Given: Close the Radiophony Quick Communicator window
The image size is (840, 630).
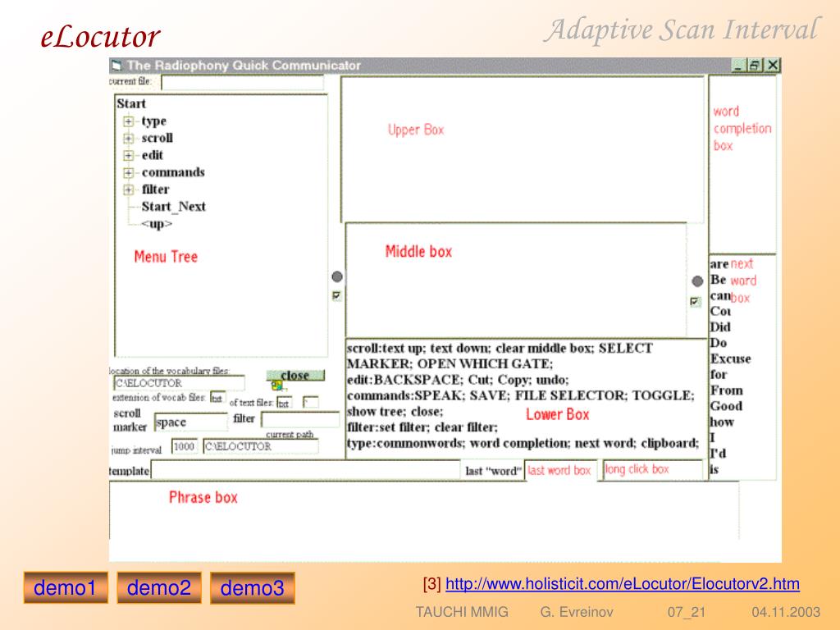Looking at the screenshot, I should coord(772,66).
